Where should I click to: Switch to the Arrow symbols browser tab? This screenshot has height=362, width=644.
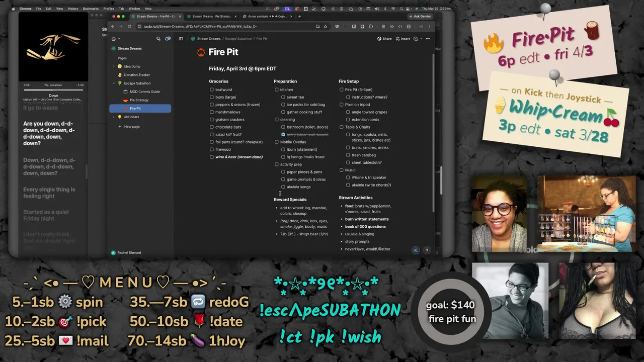point(267,16)
